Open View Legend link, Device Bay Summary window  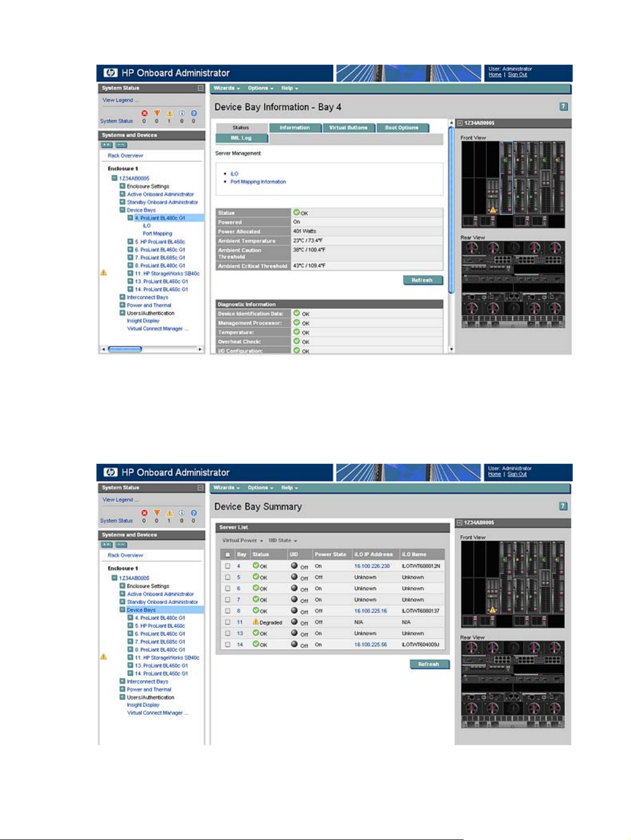click(120, 500)
